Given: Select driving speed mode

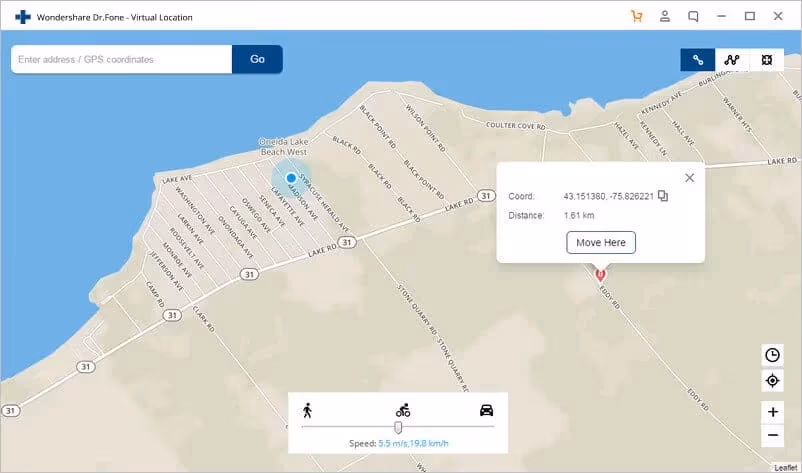Looking at the screenshot, I should (x=486, y=410).
